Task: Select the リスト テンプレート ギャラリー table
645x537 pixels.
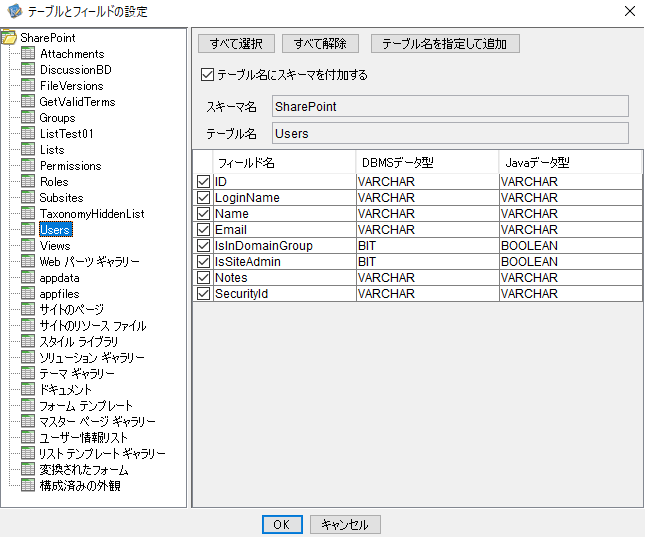Action: click(102, 453)
